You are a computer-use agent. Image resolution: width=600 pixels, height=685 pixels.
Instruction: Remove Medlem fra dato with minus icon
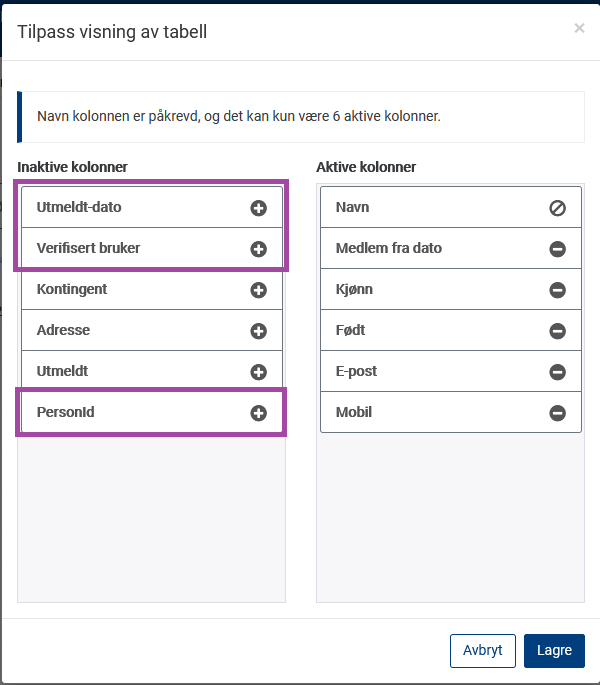pyautogui.click(x=557, y=249)
